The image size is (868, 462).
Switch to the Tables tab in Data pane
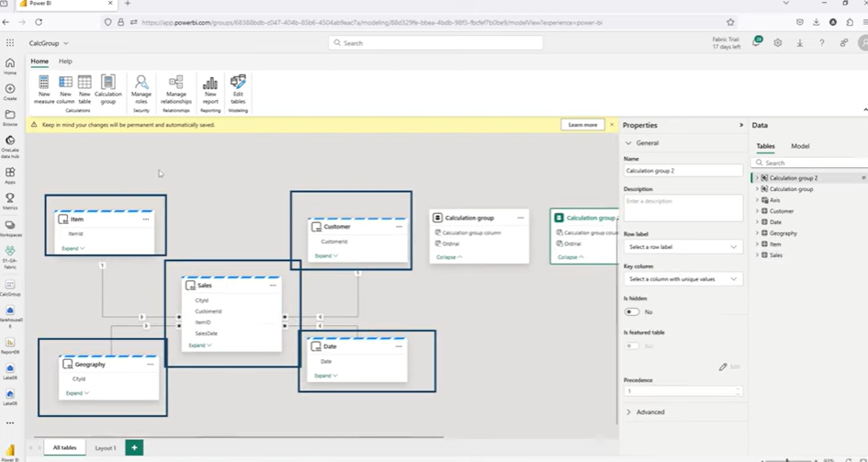[x=766, y=146]
